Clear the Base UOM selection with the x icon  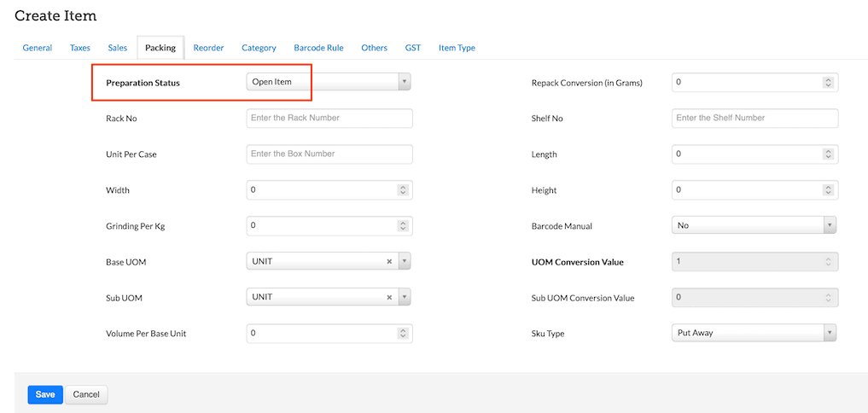click(389, 261)
